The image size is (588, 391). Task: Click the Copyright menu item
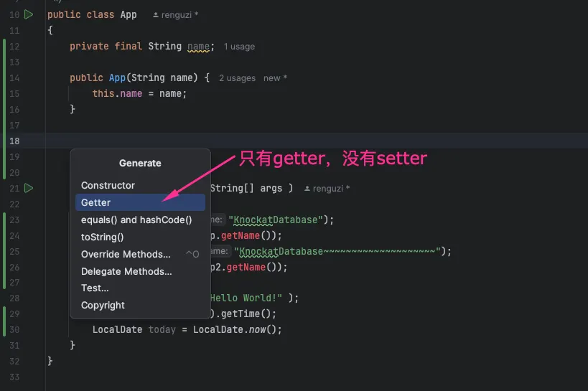103,305
